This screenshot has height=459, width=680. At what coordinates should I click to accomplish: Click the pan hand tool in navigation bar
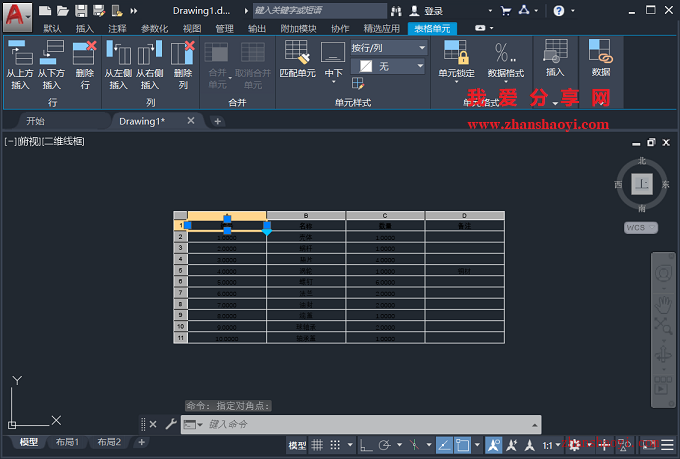(663, 305)
